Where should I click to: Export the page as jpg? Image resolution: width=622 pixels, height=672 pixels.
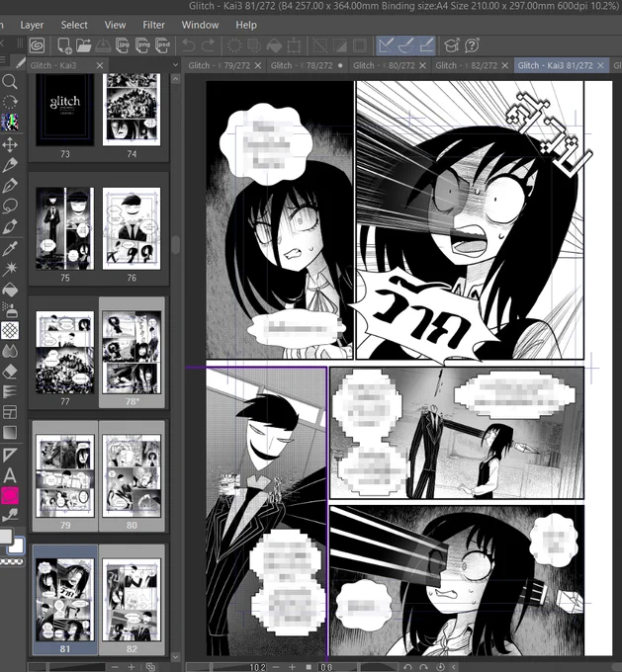[123, 45]
